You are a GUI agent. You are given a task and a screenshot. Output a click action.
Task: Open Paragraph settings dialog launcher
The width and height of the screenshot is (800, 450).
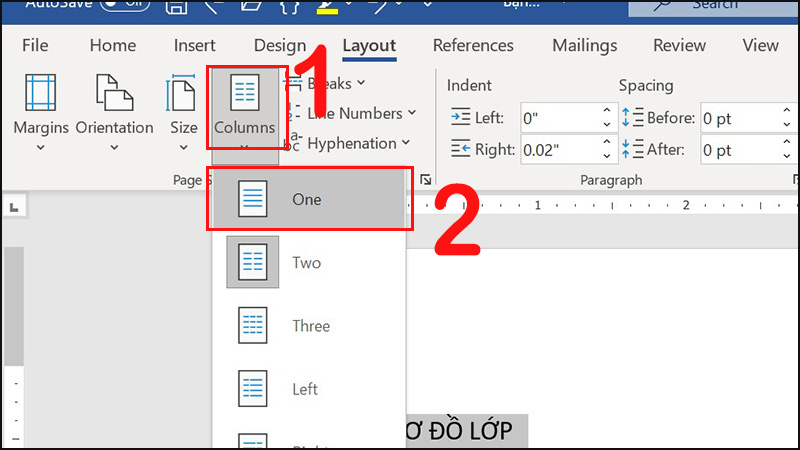point(426,180)
